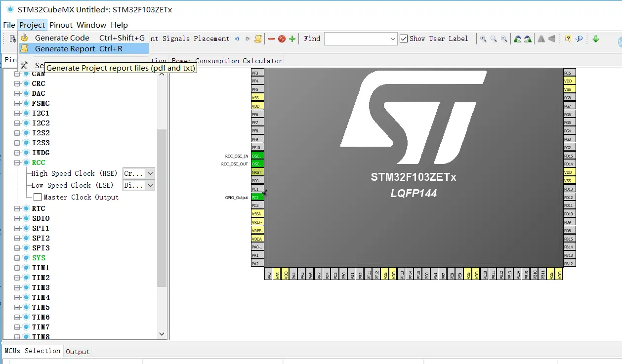Click the new project icon at toolbar start
The width and height of the screenshot is (622, 364).
(13, 39)
